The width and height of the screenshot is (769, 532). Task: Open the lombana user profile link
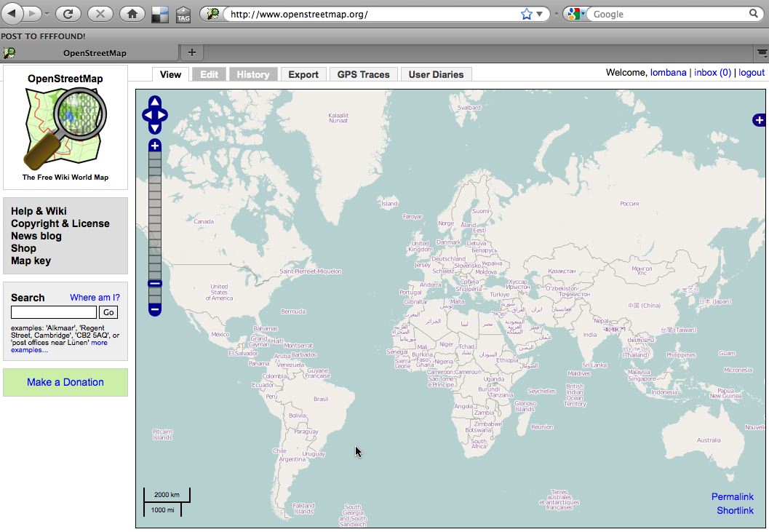(668, 73)
